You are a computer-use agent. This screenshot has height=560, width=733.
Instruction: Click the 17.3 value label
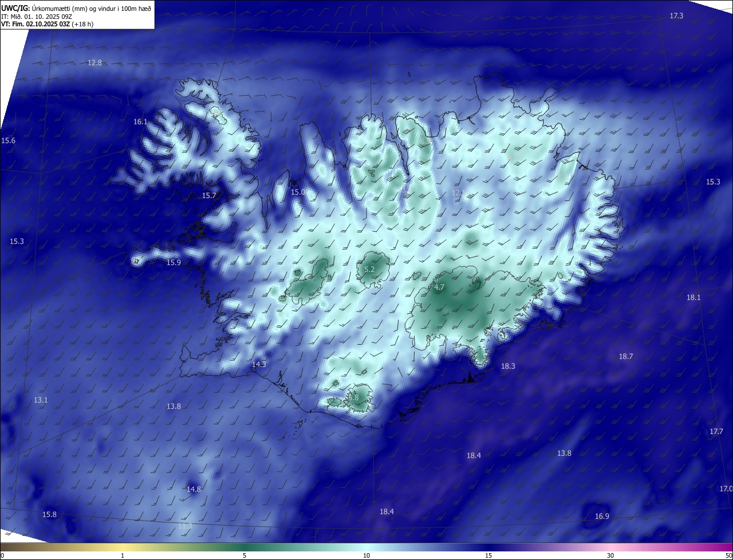[676, 16]
